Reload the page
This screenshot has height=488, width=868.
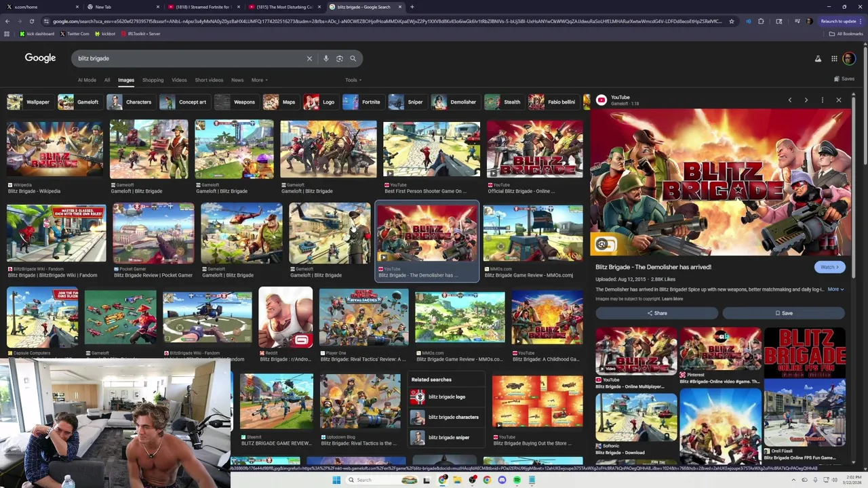pyautogui.click(x=32, y=21)
